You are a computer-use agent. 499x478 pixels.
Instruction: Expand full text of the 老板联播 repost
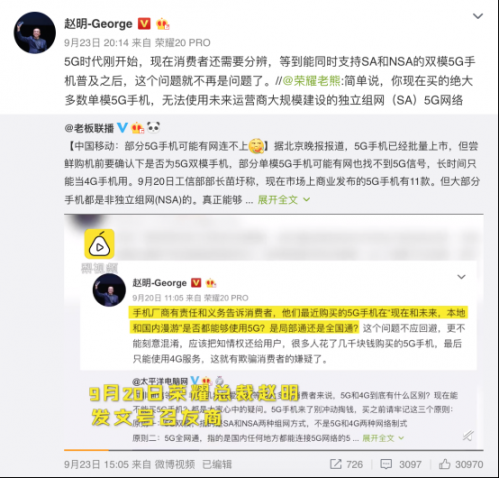[284, 200]
